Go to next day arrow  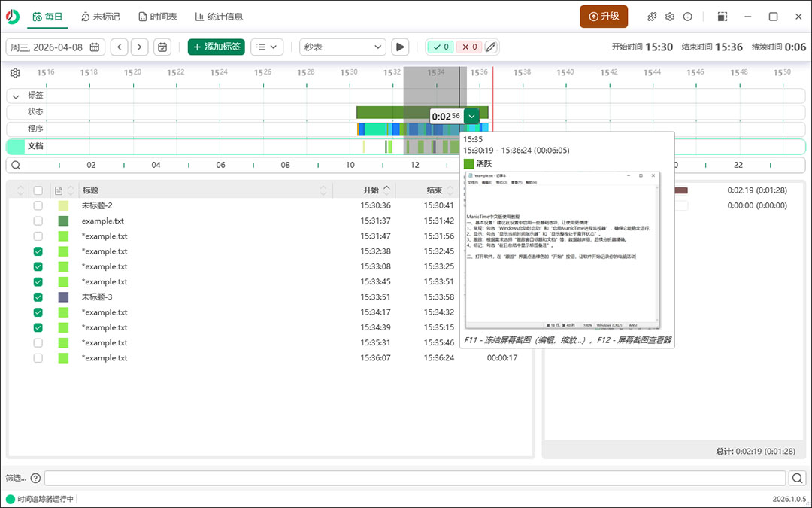point(139,47)
